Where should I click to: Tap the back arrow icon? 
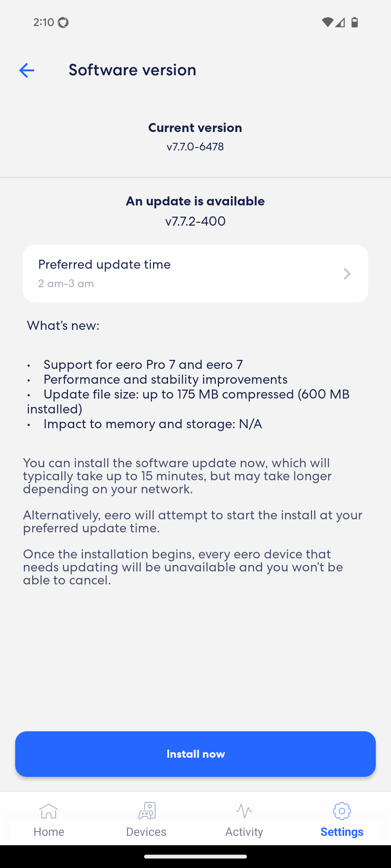click(x=26, y=70)
